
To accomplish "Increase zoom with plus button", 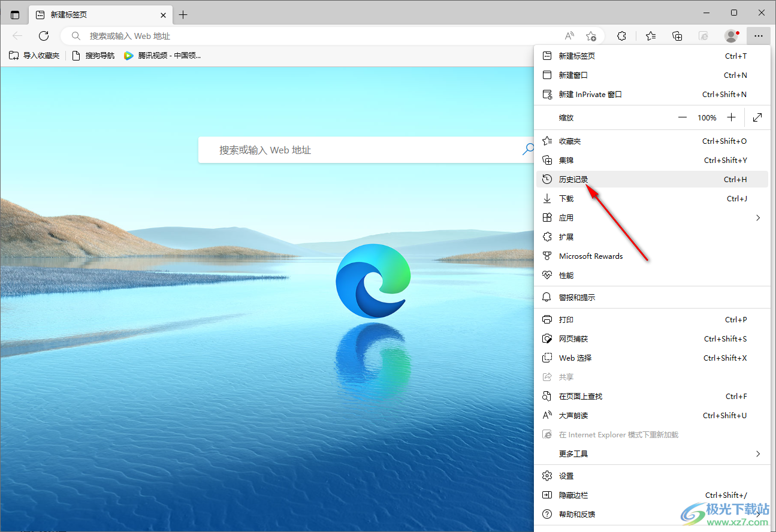I will pyautogui.click(x=731, y=117).
